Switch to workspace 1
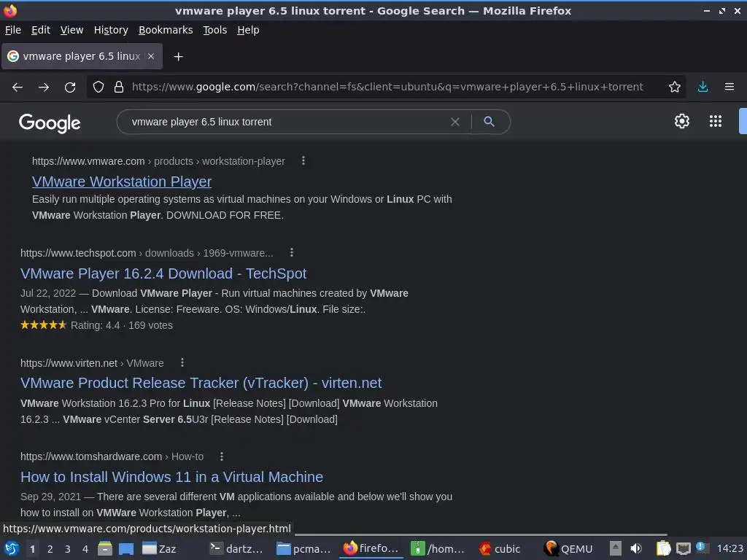This screenshot has height=560, width=747. tap(32, 549)
